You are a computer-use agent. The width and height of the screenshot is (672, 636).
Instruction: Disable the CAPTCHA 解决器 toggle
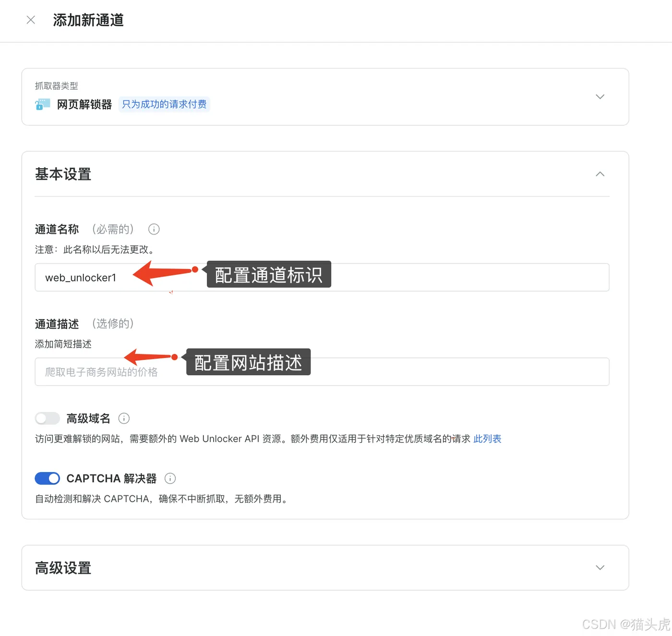tap(47, 478)
